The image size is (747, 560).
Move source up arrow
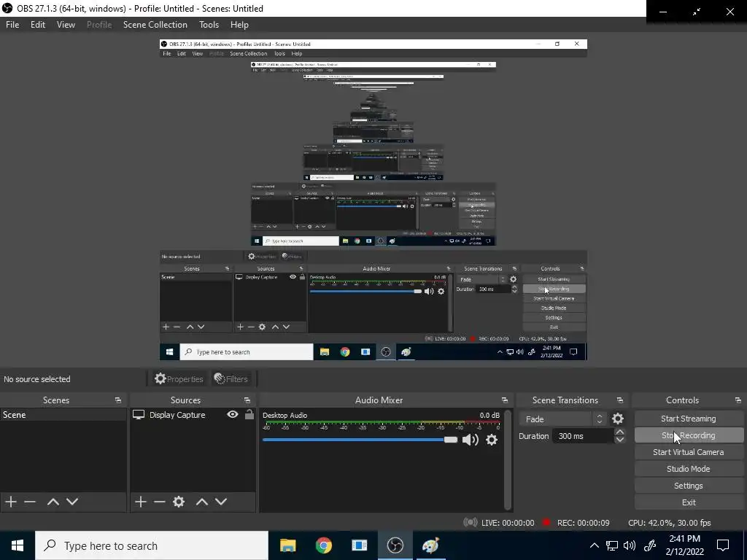(x=202, y=502)
